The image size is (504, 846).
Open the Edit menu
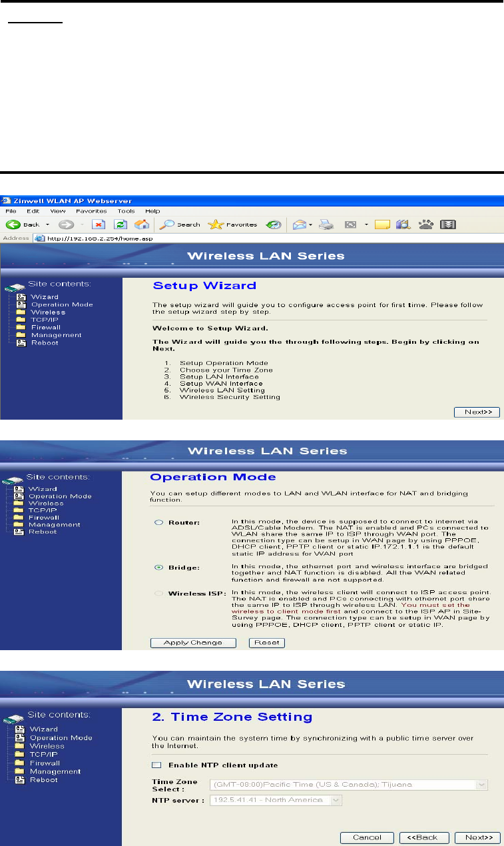(31, 211)
